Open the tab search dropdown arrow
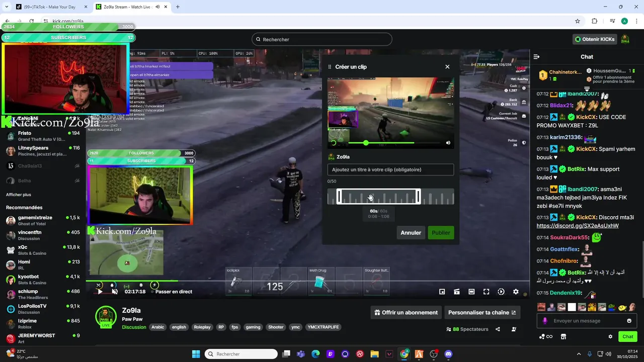 pos(6,7)
